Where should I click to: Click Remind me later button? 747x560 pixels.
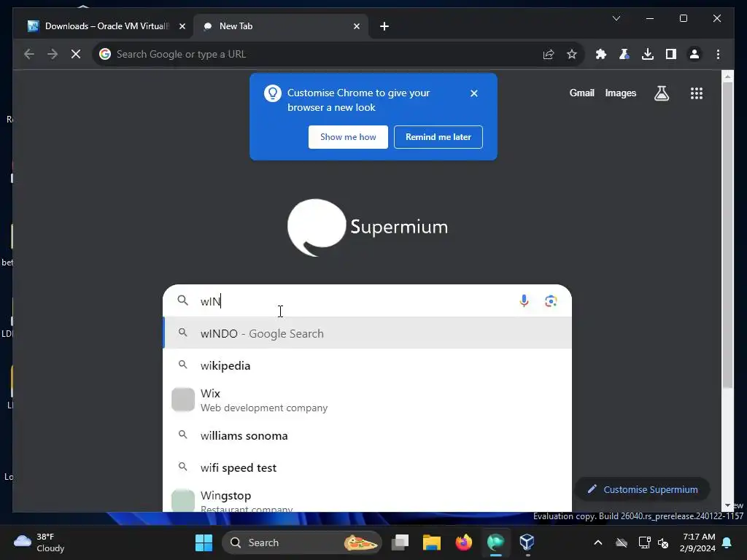pos(438,137)
